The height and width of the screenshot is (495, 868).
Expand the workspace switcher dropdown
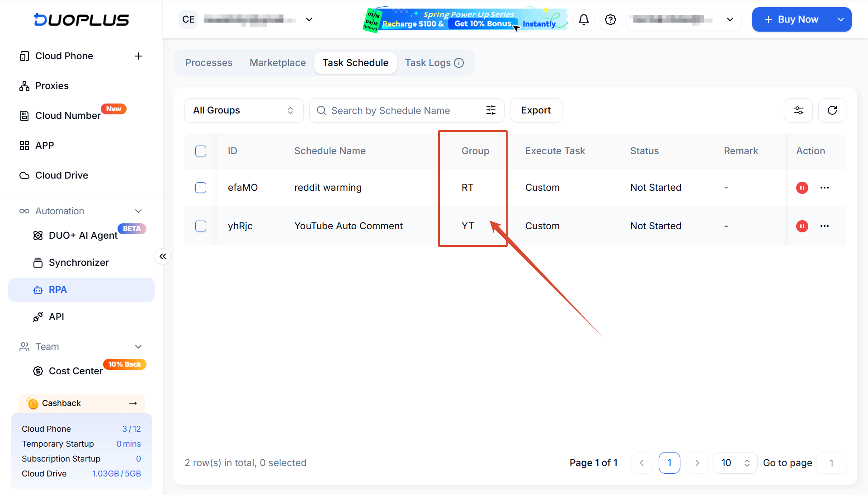(x=309, y=19)
